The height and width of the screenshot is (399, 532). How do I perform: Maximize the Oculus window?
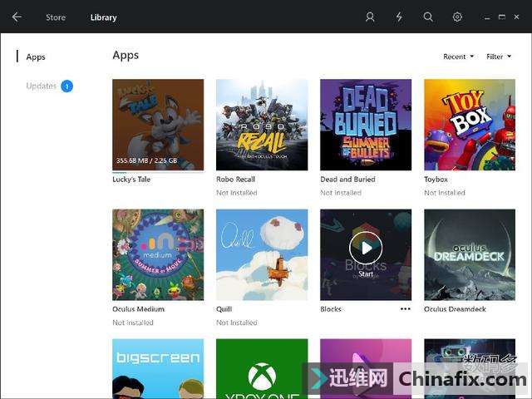(x=502, y=17)
